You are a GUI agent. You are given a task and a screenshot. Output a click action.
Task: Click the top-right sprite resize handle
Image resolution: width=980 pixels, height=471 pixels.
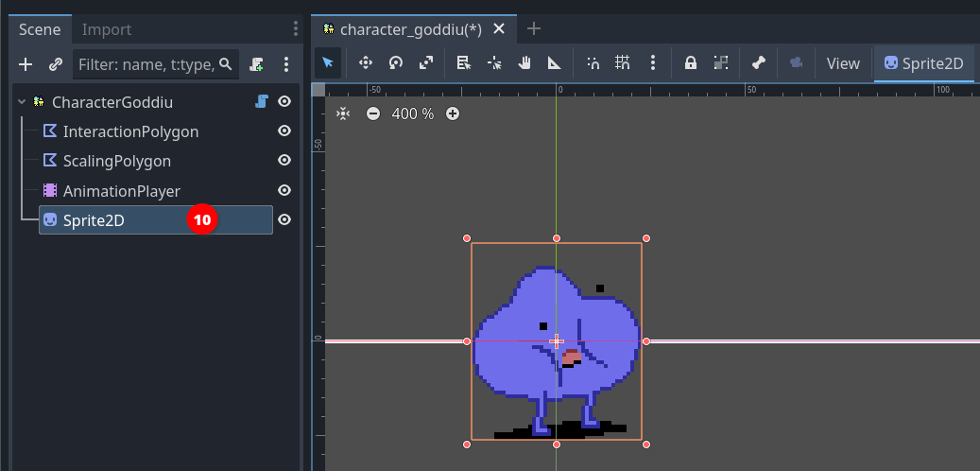coord(646,238)
